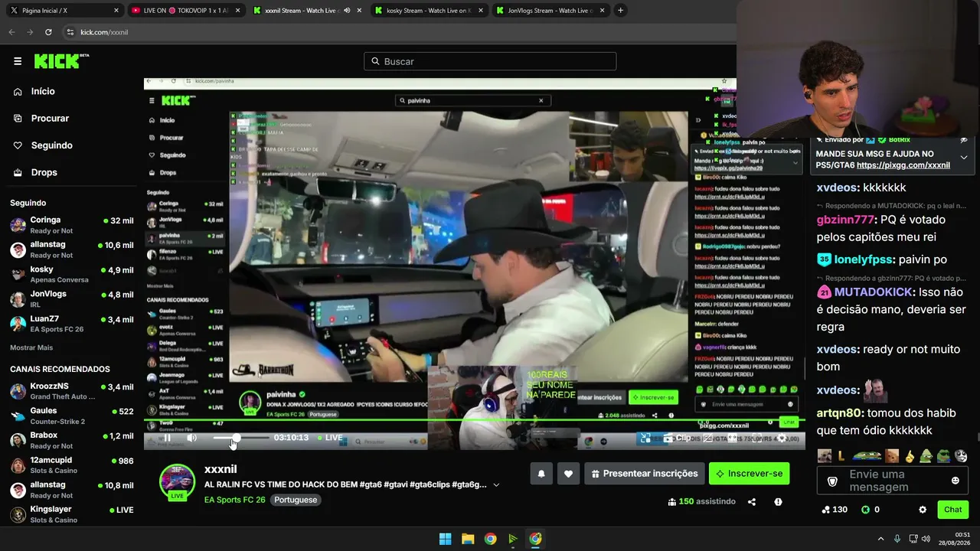Screen dimensions: 980x551
Task: Share the xxxnil stream
Action: 752,502
